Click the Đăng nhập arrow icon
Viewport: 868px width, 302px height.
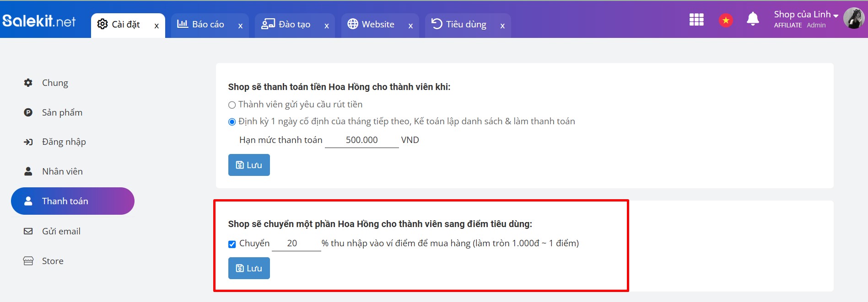(28, 142)
